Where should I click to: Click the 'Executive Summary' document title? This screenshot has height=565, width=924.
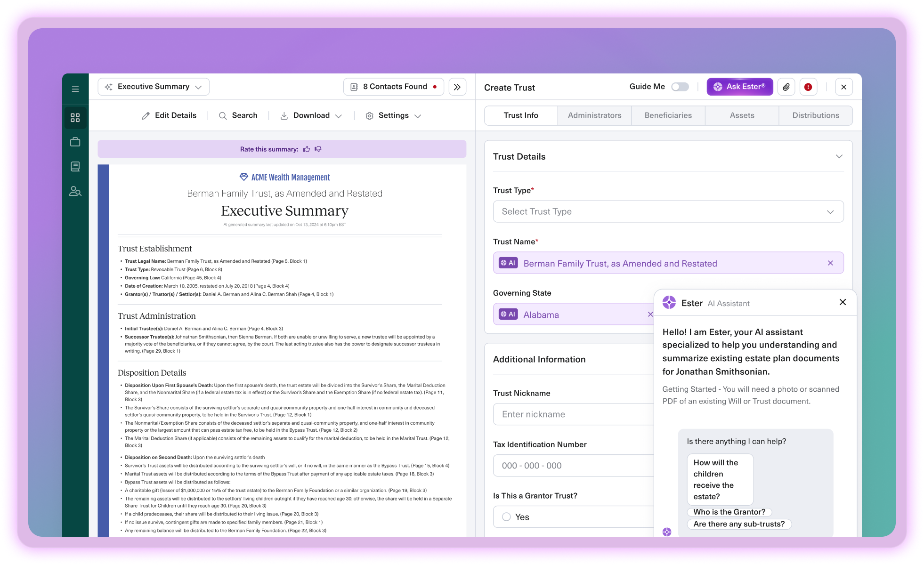point(284,210)
